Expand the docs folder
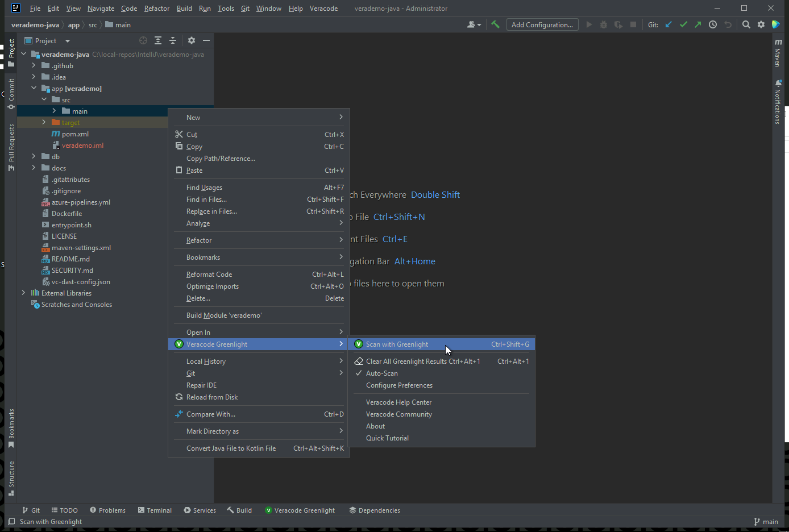 pyautogui.click(x=34, y=168)
